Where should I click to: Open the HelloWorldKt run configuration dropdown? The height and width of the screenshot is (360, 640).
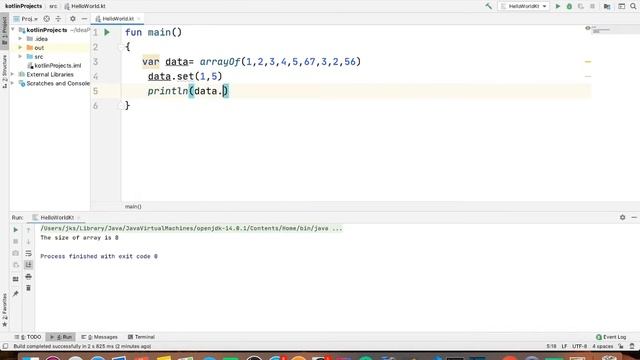[x=524, y=6]
